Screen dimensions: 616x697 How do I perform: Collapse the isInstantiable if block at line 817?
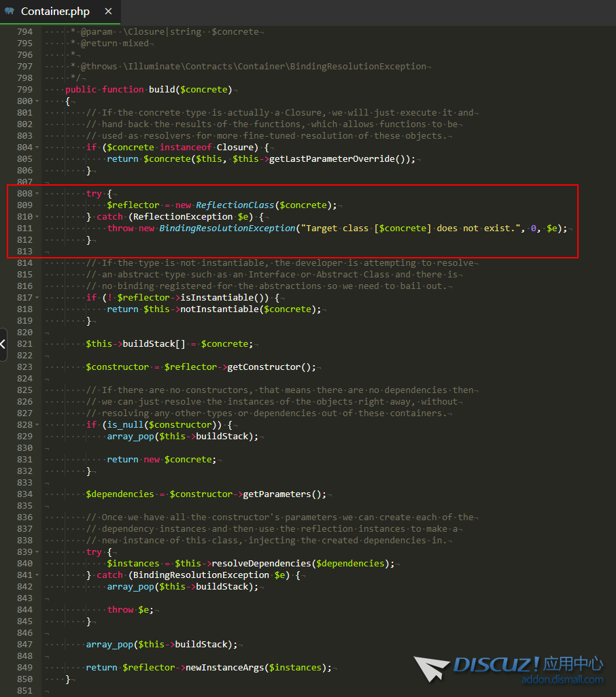coord(37,298)
